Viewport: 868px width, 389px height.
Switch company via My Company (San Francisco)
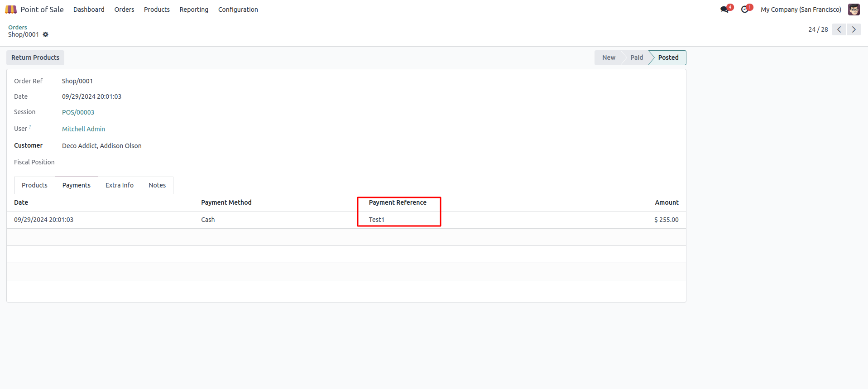click(801, 10)
